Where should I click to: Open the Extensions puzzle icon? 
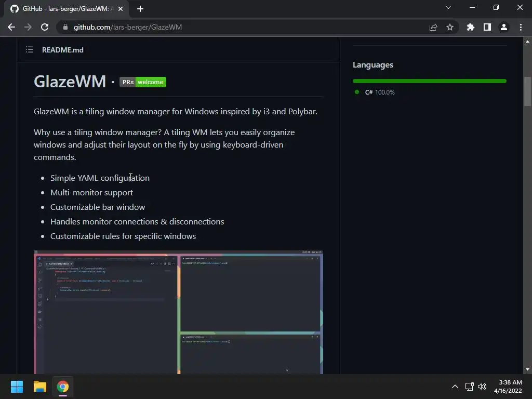(x=470, y=27)
